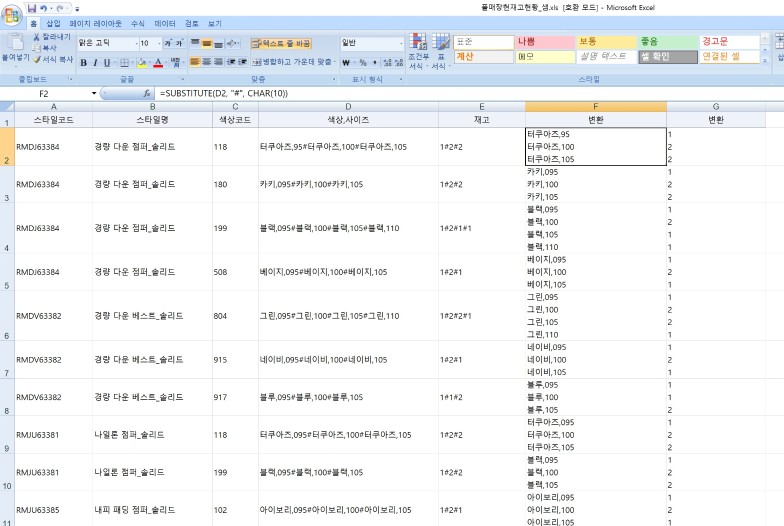Select column D header
The height and width of the screenshot is (526, 784).
tap(348, 106)
